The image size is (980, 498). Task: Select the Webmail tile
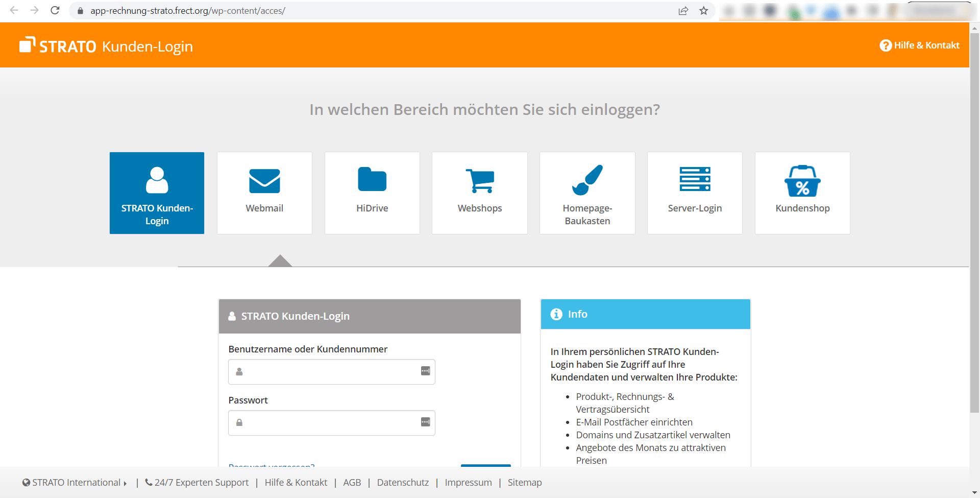tap(264, 193)
